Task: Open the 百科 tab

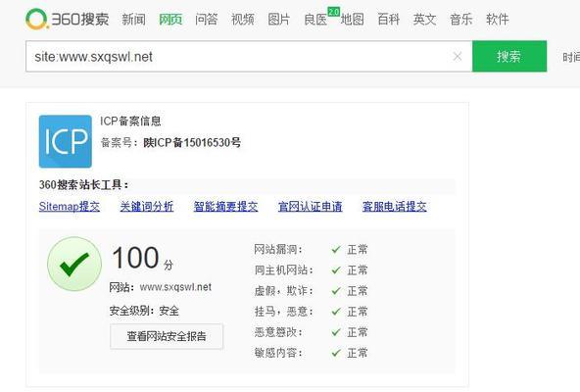Action: coord(388,20)
